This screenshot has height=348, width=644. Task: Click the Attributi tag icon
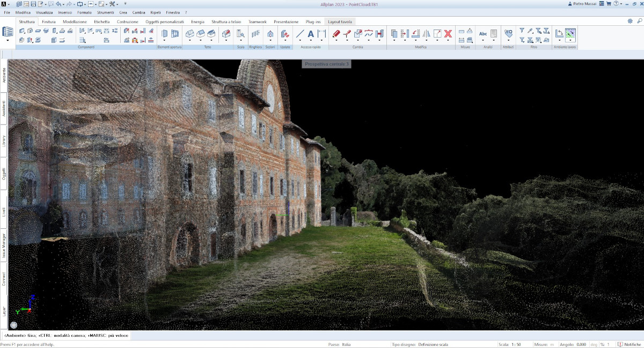tap(508, 34)
